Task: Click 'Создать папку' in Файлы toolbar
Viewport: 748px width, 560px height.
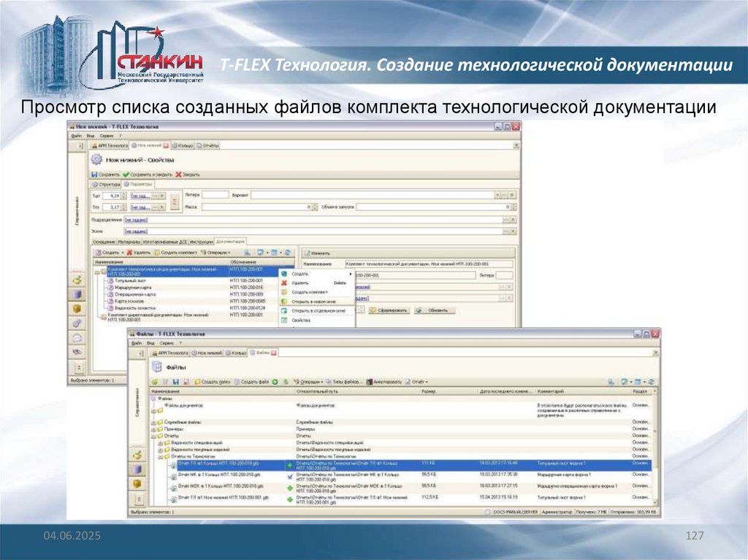Action: (x=213, y=382)
